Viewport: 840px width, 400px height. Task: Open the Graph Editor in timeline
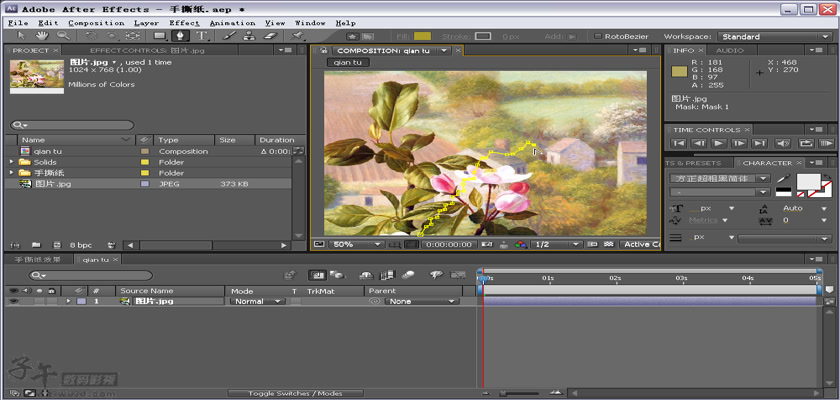pos(458,275)
